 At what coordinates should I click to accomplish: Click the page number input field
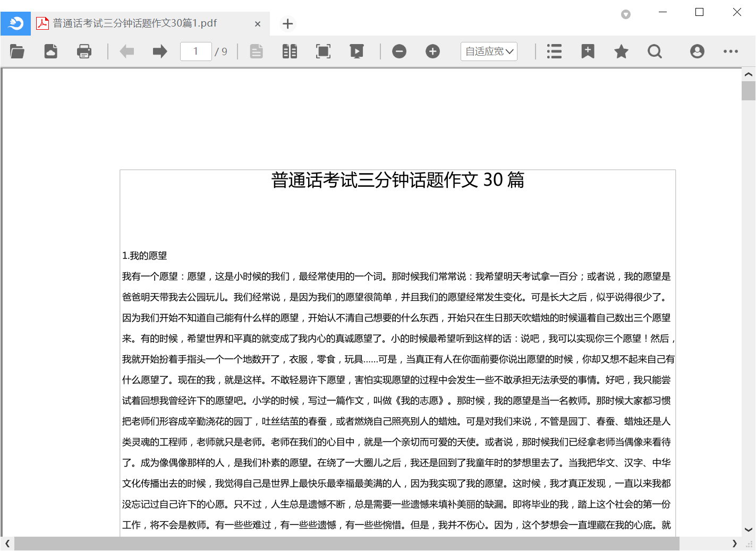click(x=196, y=51)
